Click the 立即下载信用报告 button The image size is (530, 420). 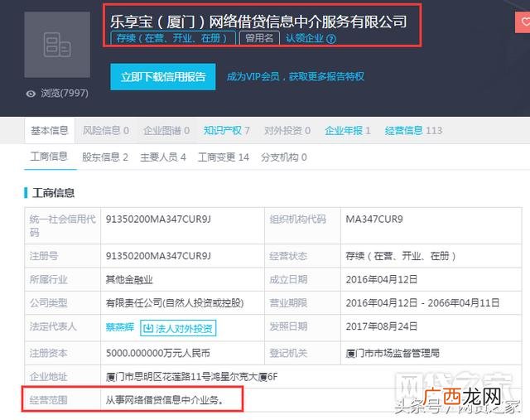[163, 77]
